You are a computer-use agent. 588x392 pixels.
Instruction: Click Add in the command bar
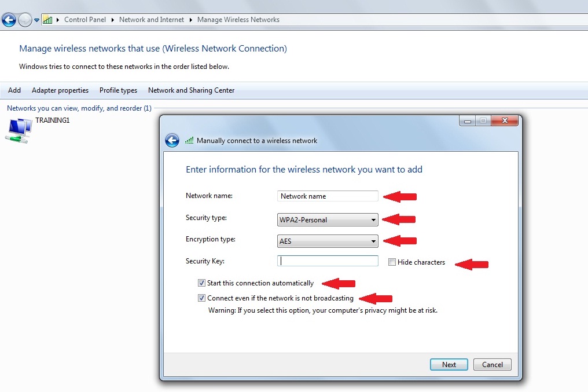pyautogui.click(x=14, y=90)
